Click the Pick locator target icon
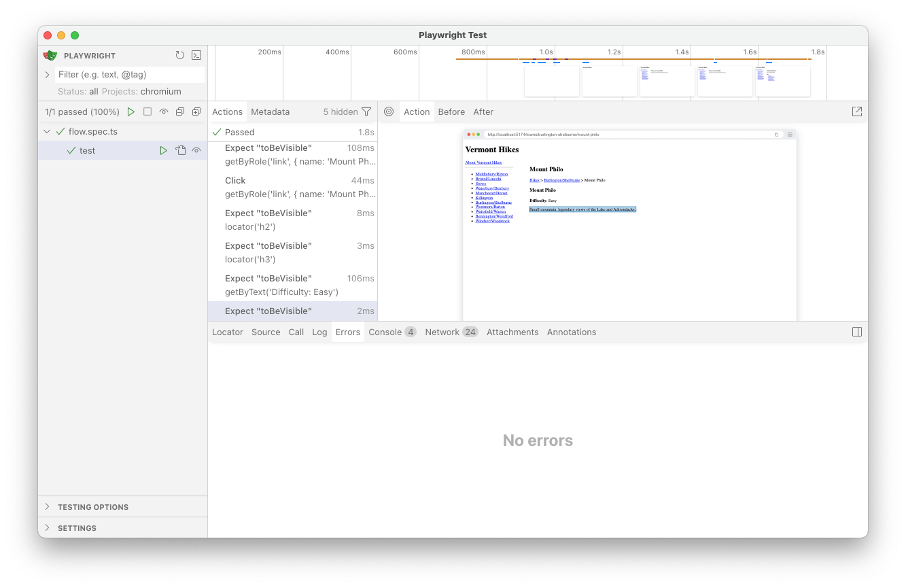The height and width of the screenshot is (588, 906). click(389, 112)
